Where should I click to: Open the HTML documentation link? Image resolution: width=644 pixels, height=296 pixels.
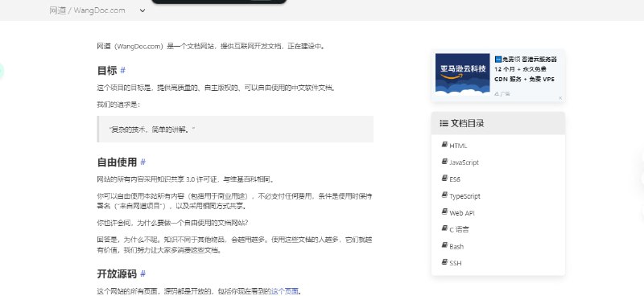click(x=458, y=146)
